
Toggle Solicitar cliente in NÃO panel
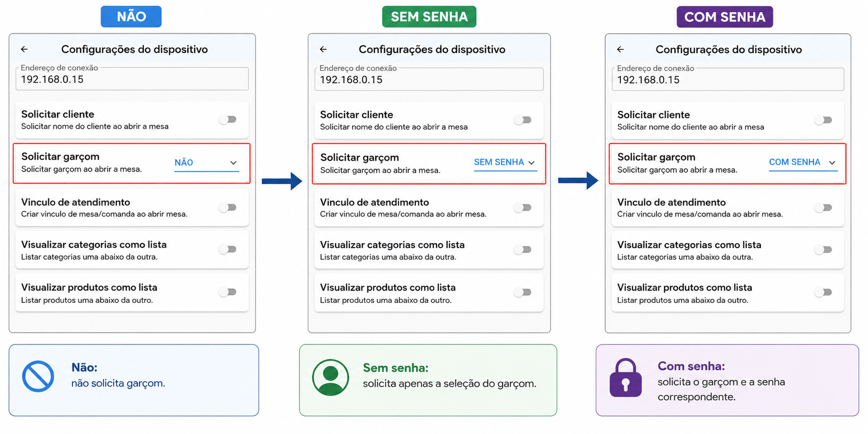pos(228,119)
